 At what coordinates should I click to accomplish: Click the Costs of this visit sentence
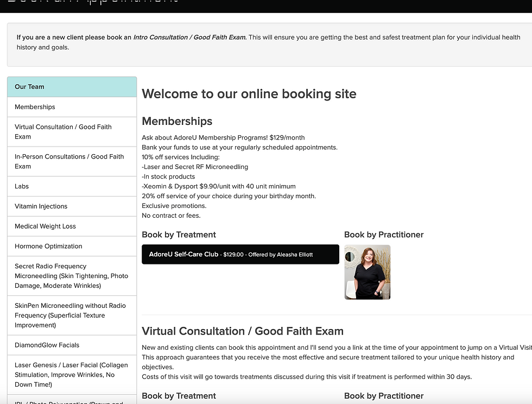pos(307,377)
